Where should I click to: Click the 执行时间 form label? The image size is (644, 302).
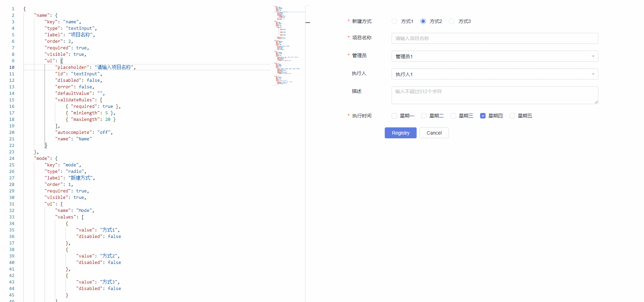click(362, 116)
